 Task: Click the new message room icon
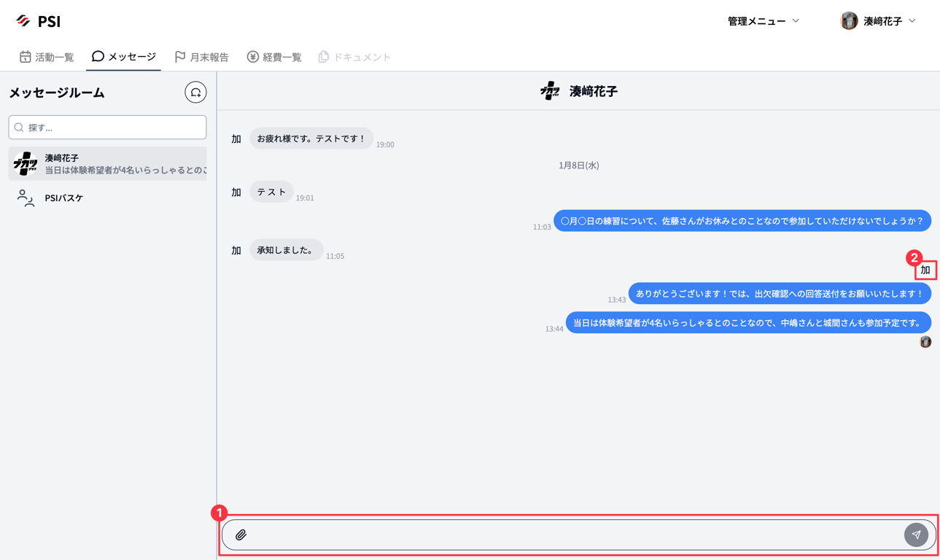195,93
